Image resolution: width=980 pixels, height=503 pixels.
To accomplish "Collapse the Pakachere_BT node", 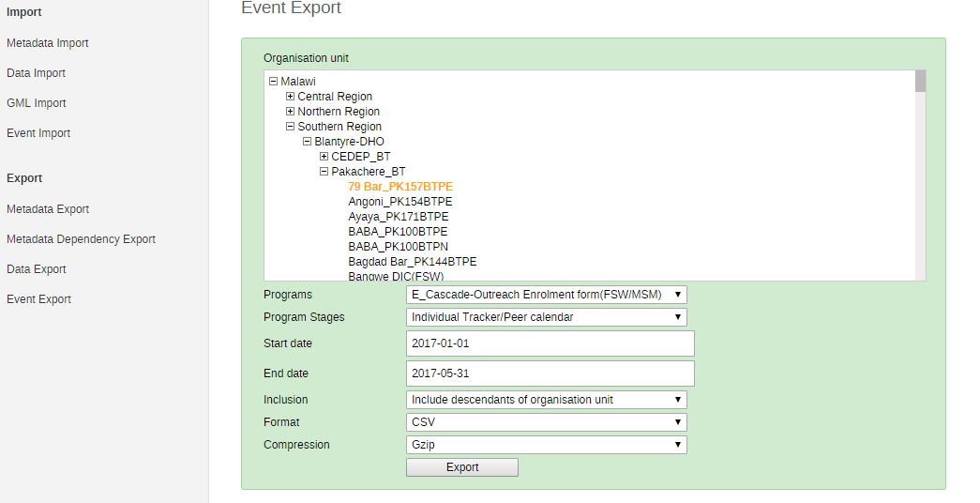I will coord(324,172).
